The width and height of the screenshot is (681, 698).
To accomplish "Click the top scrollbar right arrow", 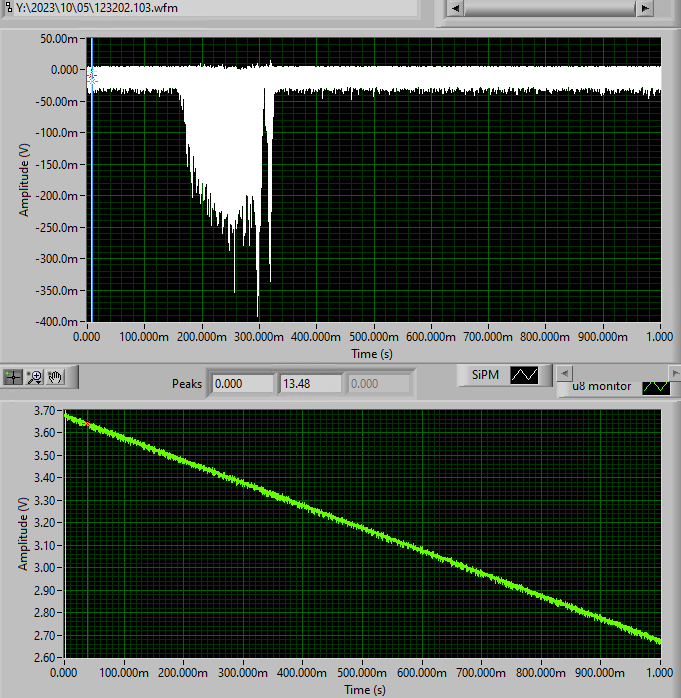I will tap(645, 8).
